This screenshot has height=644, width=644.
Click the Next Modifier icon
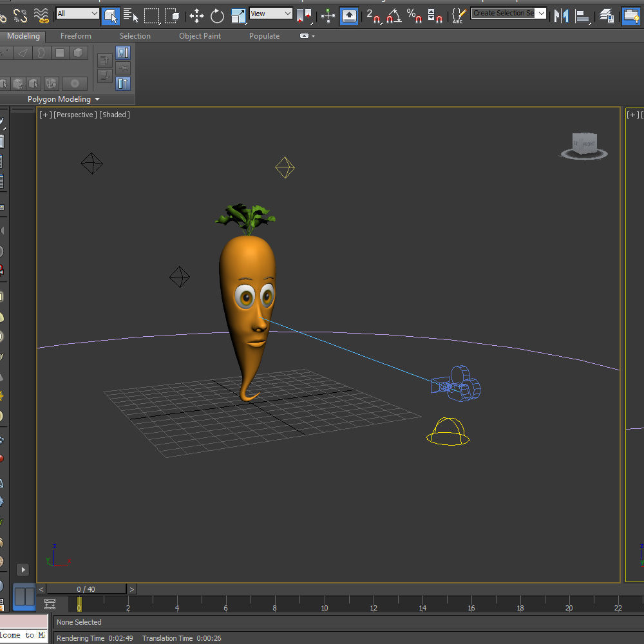click(x=105, y=75)
